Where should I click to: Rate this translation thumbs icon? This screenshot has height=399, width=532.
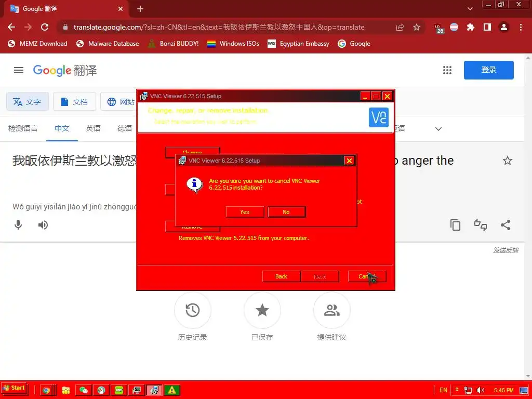coord(481,225)
